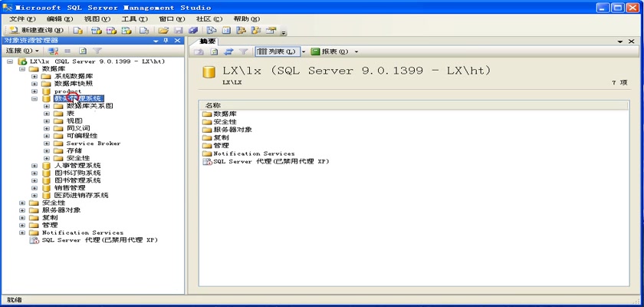Expand the product database node
The height and width of the screenshot is (307, 644).
(x=34, y=91)
